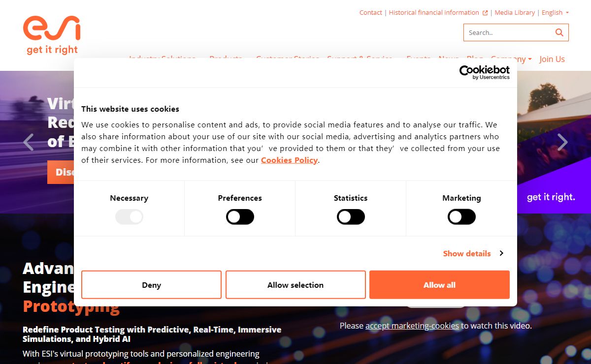Screen dimensions: 591x364
Task: Click the Cookiebot by Usercentrics logo
Action: coord(485,72)
